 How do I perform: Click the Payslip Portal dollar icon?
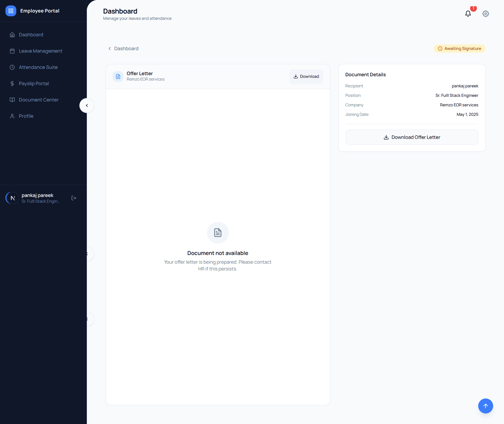click(x=12, y=84)
